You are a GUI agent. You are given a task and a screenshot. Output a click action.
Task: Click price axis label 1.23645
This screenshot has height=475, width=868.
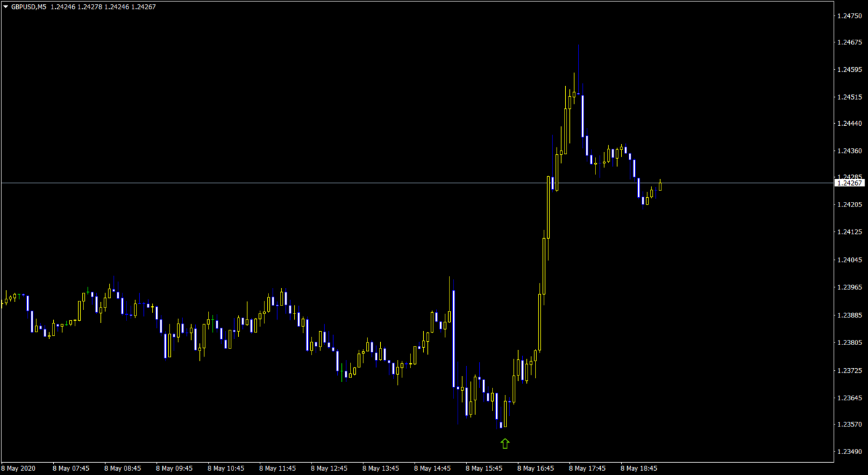pyautogui.click(x=848, y=398)
